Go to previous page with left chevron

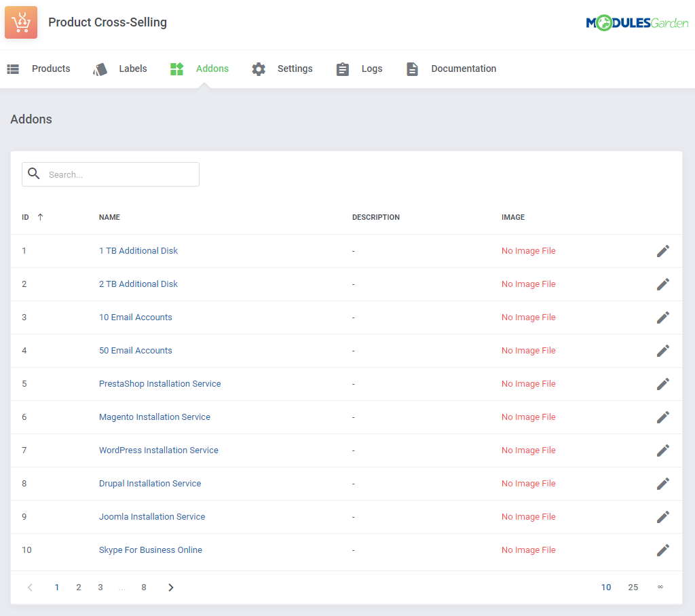pyautogui.click(x=30, y=588)
